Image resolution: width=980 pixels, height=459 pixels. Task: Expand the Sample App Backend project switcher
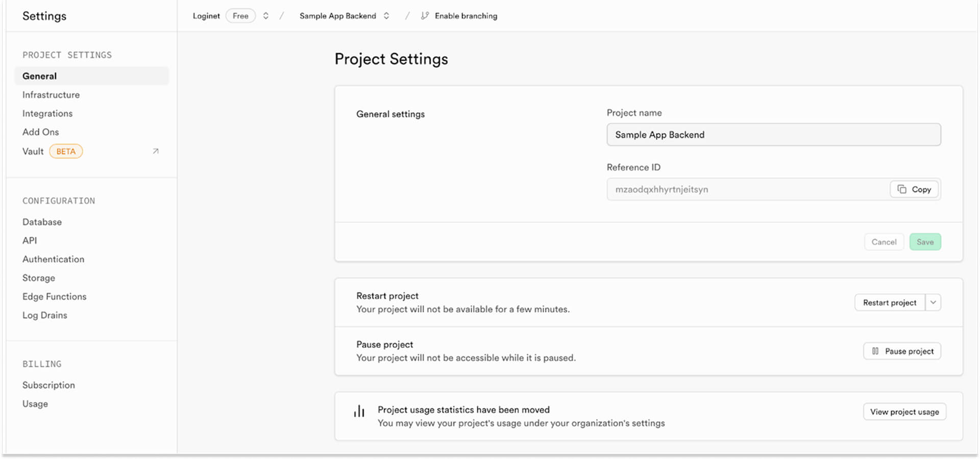(x=386, y=16)
